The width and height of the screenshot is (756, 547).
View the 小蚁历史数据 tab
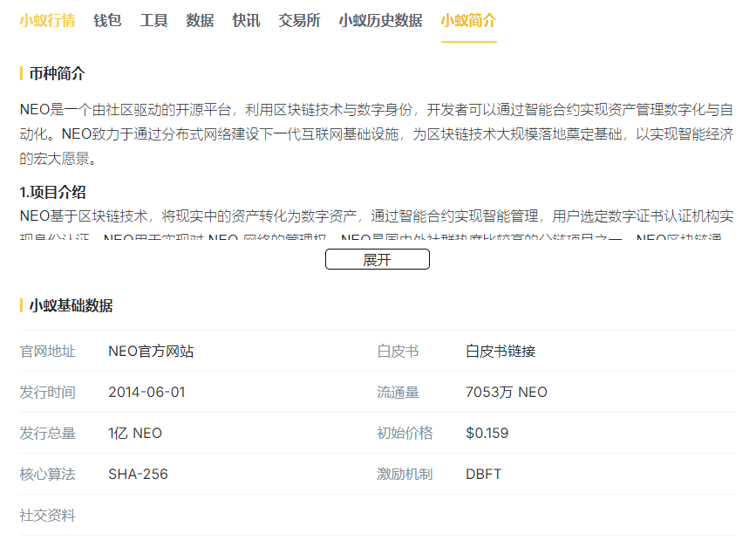pos(380,21)
